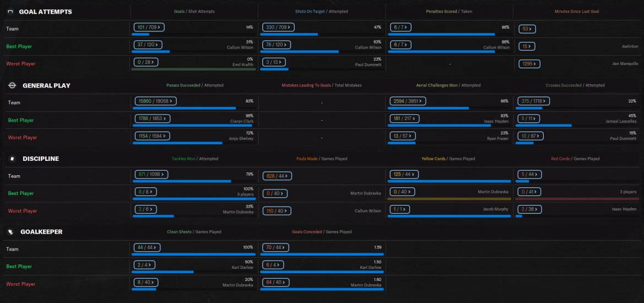The height and width of the screenshot is (303, 644).
Task: Expand team aerial challenges 2594 / 3951
Action: 408,101
